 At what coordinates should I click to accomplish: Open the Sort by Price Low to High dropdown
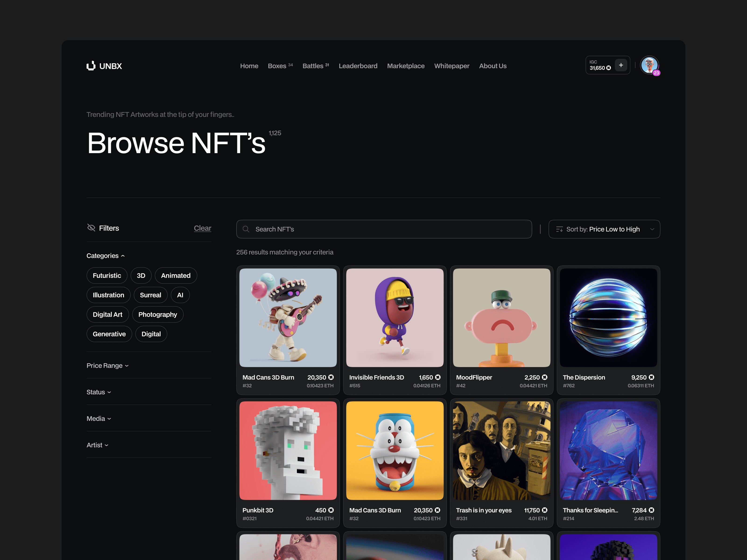604,229
